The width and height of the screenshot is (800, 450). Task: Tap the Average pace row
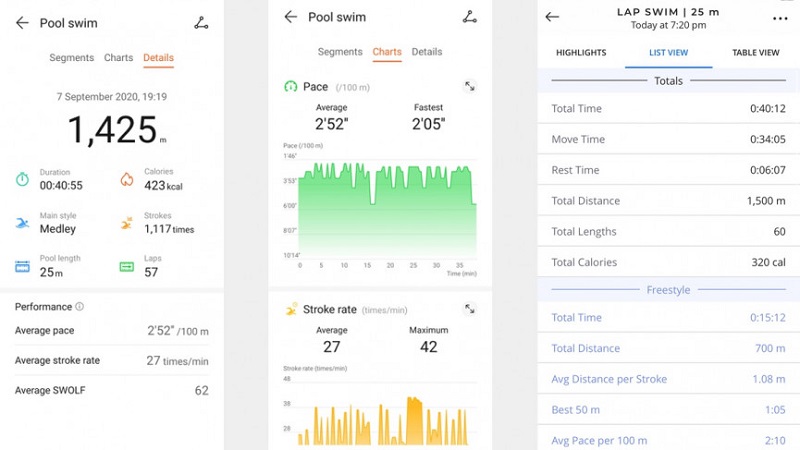(x=112, y=331)
